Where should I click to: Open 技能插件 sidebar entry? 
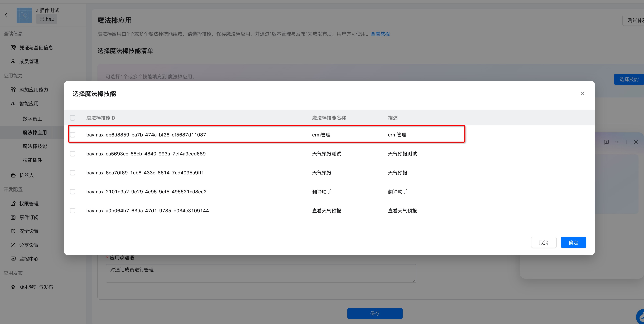(x=32, y=160)
